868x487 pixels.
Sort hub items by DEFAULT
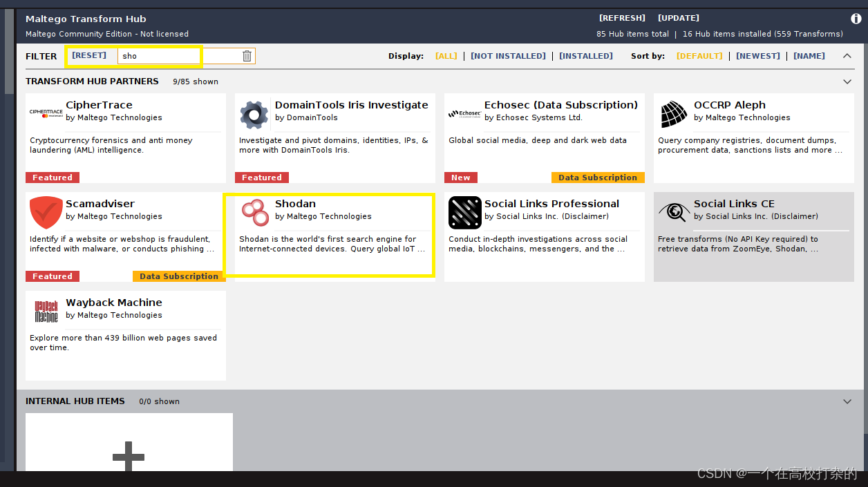pos(699,56)
